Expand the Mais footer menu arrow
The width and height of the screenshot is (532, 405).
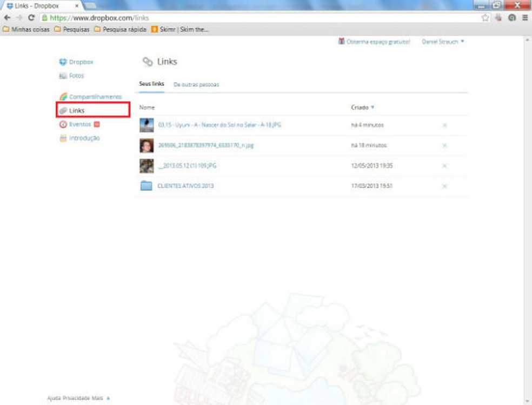108,398
